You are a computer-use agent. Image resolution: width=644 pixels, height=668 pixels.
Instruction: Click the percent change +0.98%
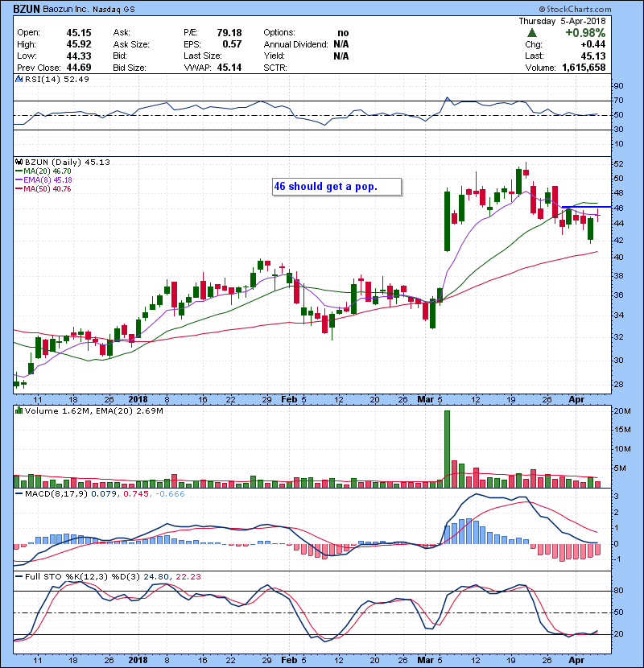point(585,33)
